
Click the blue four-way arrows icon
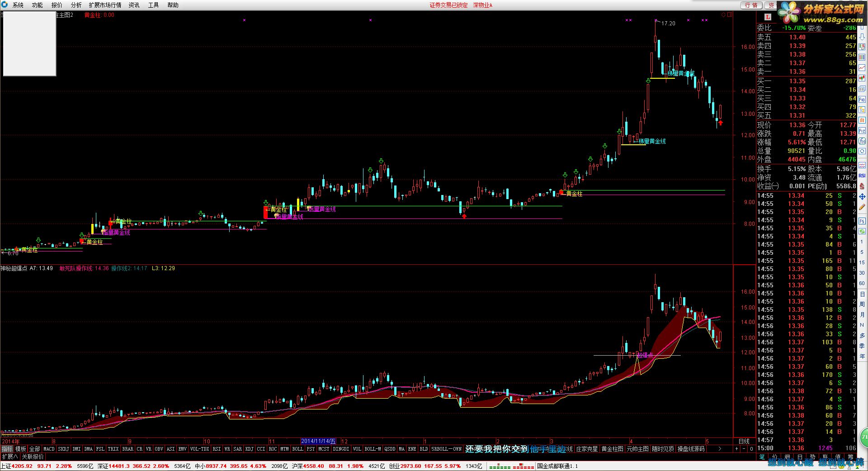point(862,196)
